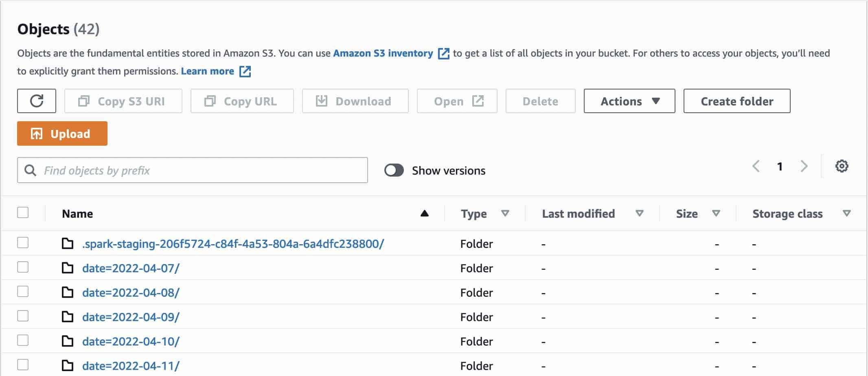Click the Upload icon

coord(36,133)
